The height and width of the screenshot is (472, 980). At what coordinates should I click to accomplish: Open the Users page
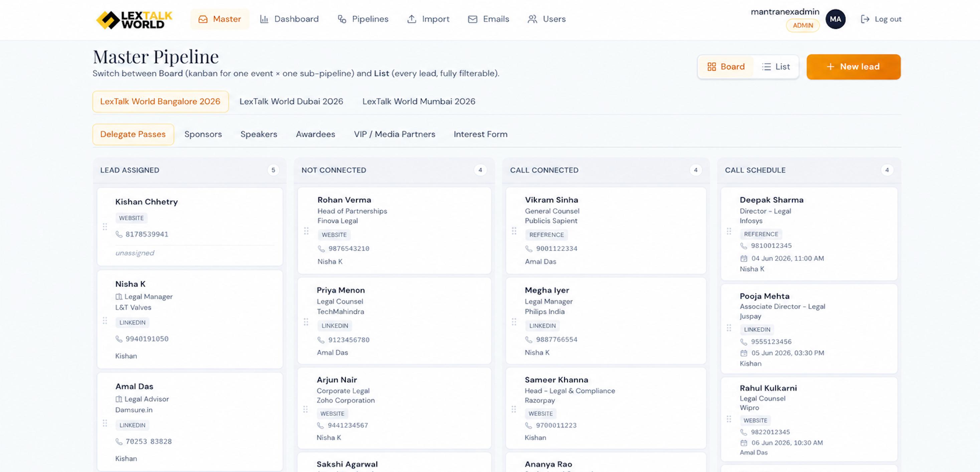(547, 19)
